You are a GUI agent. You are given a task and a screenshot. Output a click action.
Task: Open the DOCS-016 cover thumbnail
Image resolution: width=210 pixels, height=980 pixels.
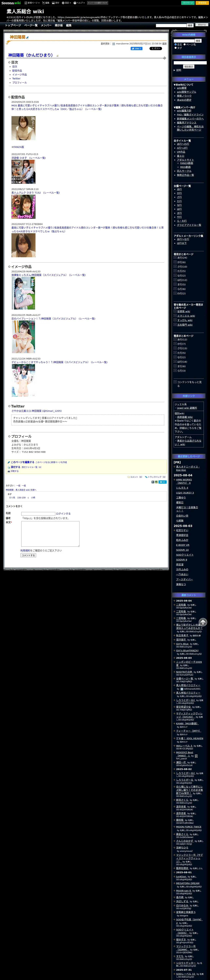[23, 128]
